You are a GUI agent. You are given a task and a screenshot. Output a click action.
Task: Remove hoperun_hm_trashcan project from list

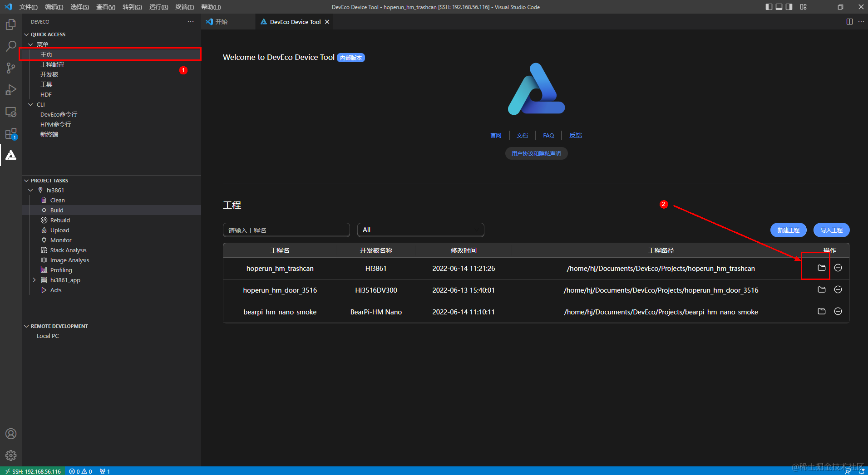point(838,268)
